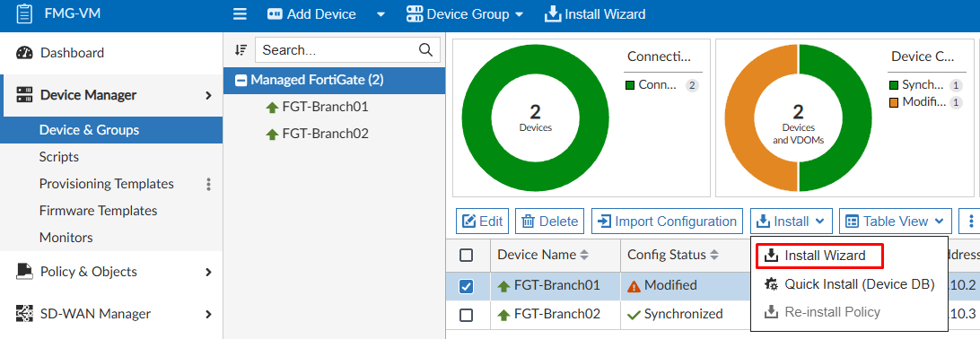Click the Quick Install gear icon
The width and height of the screenshot is (980, 339).
(x=771, y=284)
